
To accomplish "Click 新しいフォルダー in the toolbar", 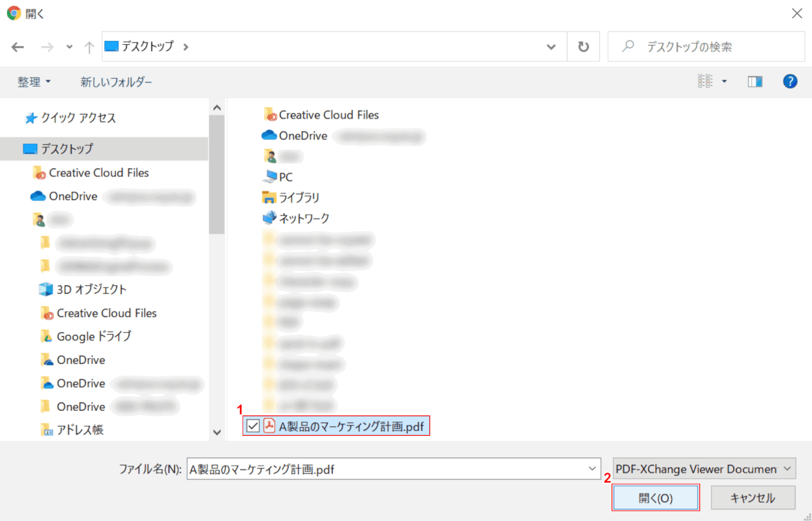I will point(116,82).
